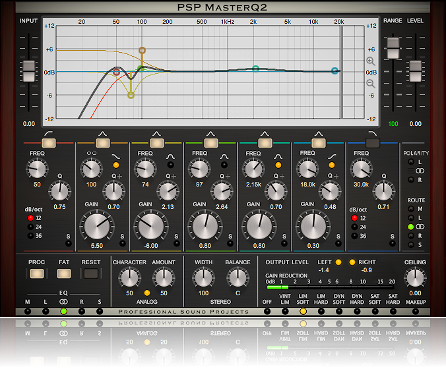Viewport: 446px width, 368px height.
Task: Select the stereo link Route LED
Action: coord(411,227)
